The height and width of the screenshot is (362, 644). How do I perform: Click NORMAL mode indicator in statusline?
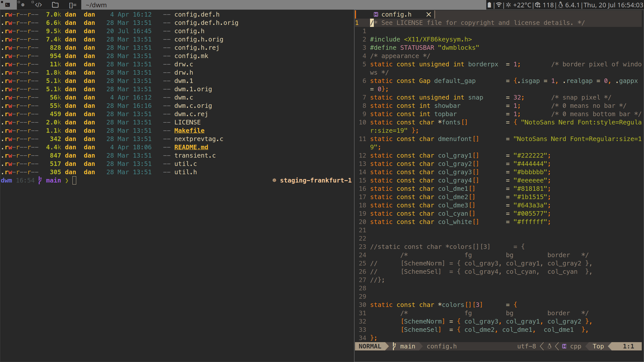click(x=370, y=346)
